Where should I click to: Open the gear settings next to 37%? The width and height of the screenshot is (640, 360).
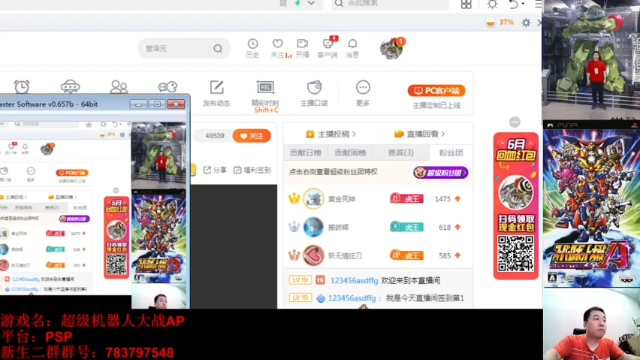click(526, 22)
